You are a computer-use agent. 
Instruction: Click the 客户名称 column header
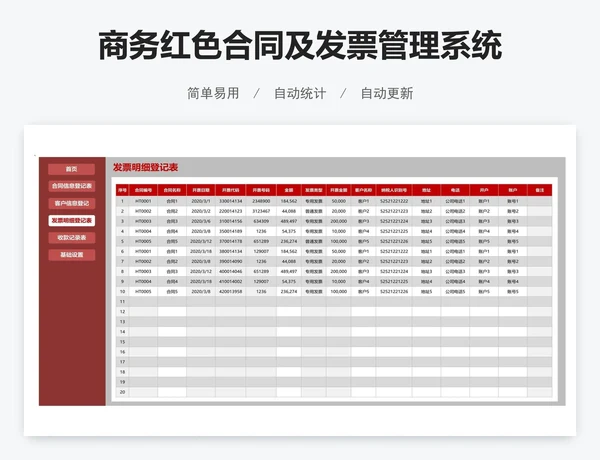363,190
